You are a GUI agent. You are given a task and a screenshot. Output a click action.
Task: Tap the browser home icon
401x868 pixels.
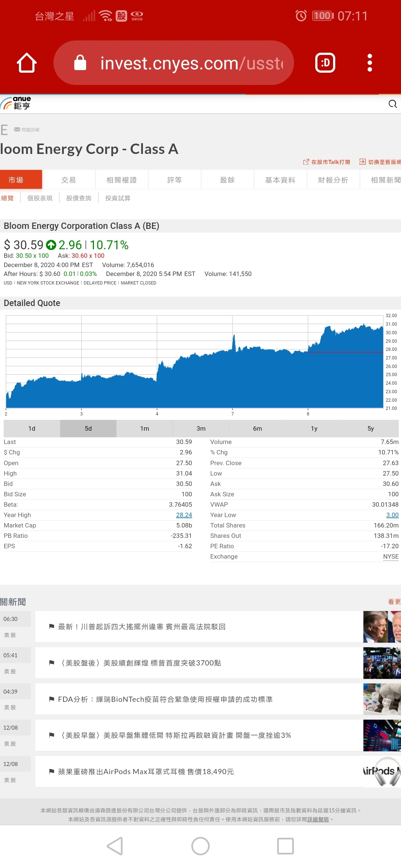tap(27, 63)
